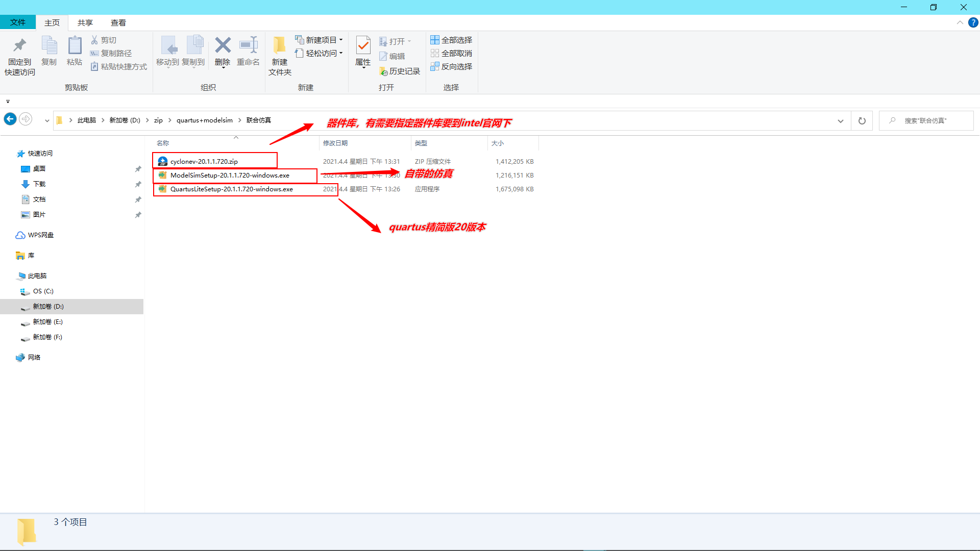Click the Delete (删除) ribbon icon
Image resolution: width=980 pixels, height=551 pixels.
tap(223, 46)
